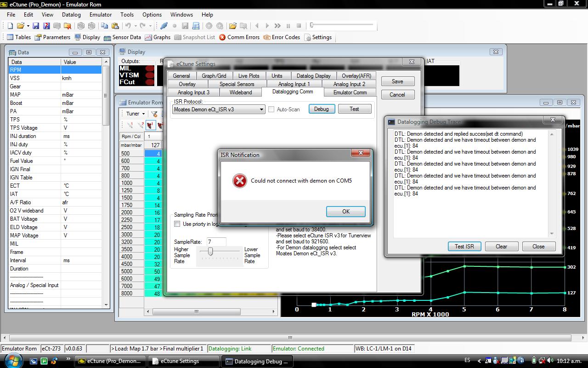
Task: Click the Paste clipboard icon
Action: click(115, 26)
